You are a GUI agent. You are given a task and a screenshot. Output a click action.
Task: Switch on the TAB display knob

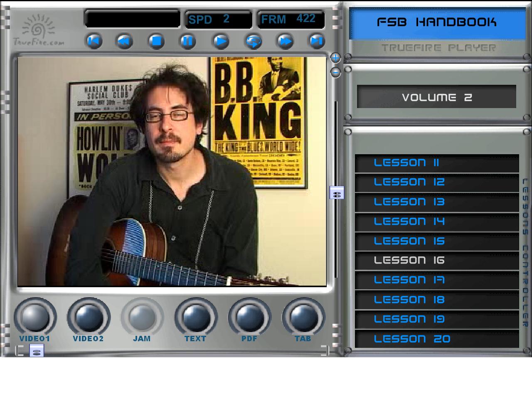[303, 317]
